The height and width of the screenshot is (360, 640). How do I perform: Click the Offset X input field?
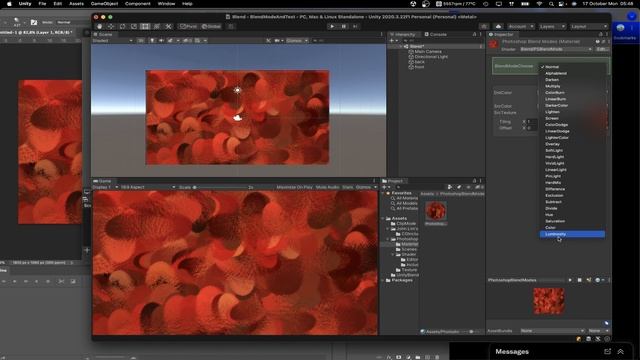point(531,128)
